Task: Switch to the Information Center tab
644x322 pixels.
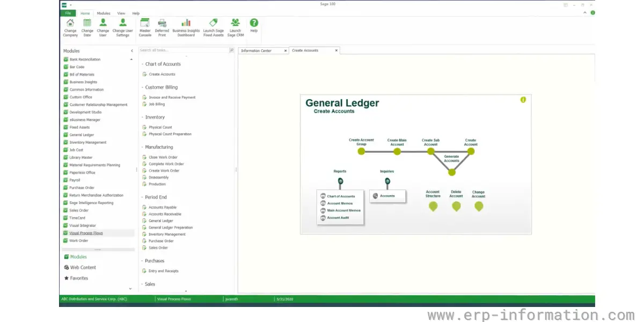Action: coord(257,50)
